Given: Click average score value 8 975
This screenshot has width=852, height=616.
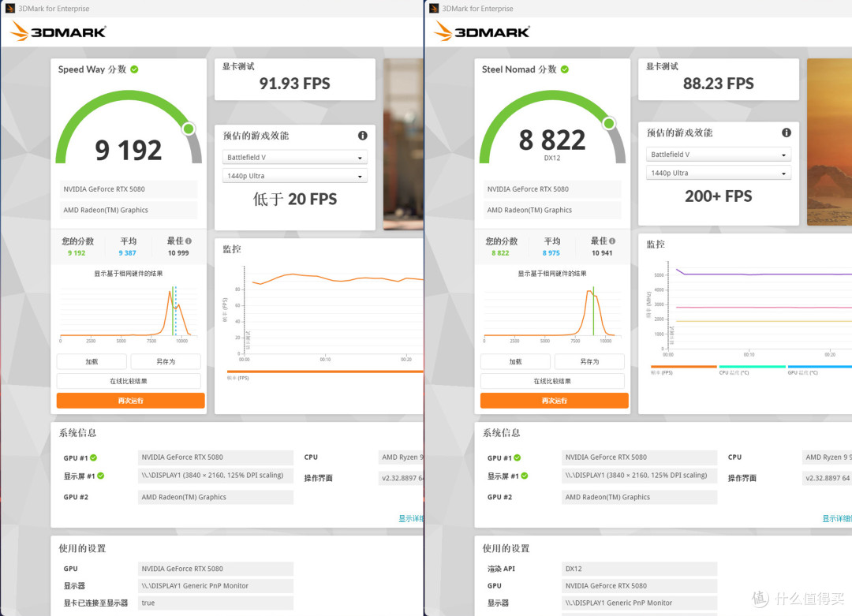Looking at the screenshot, I should coord(551,252).
